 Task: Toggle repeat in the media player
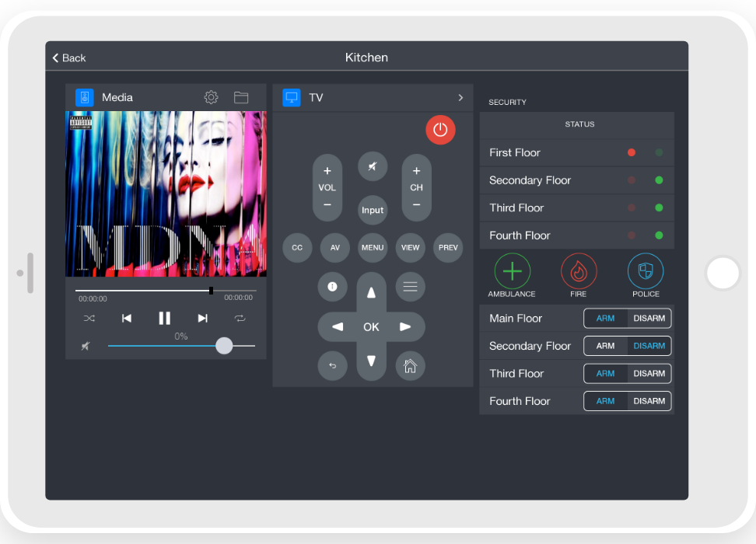[x=240, y=318]
